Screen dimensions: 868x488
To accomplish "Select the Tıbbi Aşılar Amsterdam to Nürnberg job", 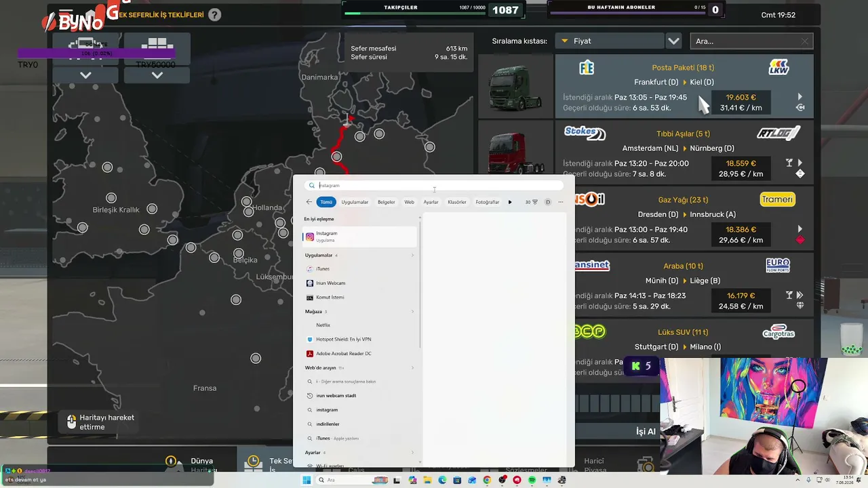I will (684, 153).
